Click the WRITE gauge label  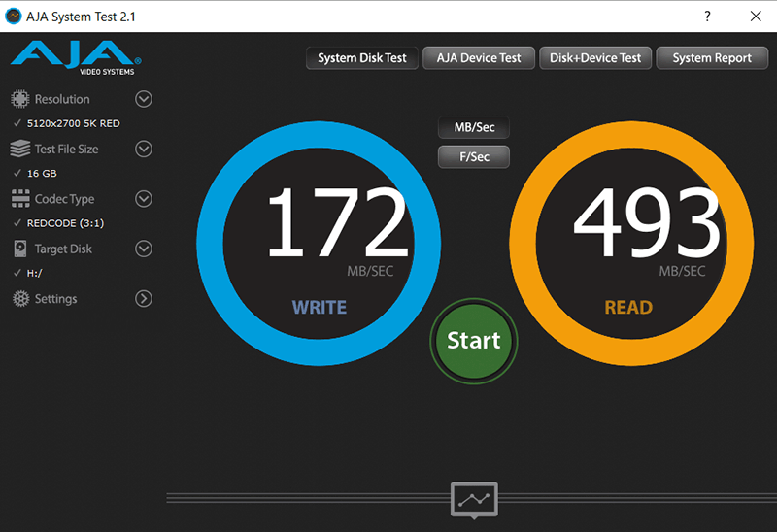point(320,307)
